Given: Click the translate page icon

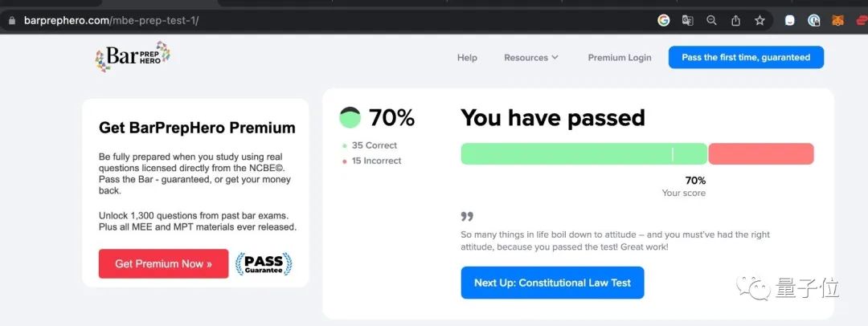Looking at the screenshot, I should point(687,21).
